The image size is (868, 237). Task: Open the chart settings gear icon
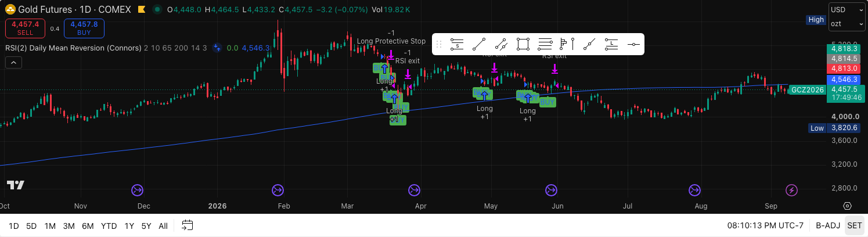pos(847,206)
